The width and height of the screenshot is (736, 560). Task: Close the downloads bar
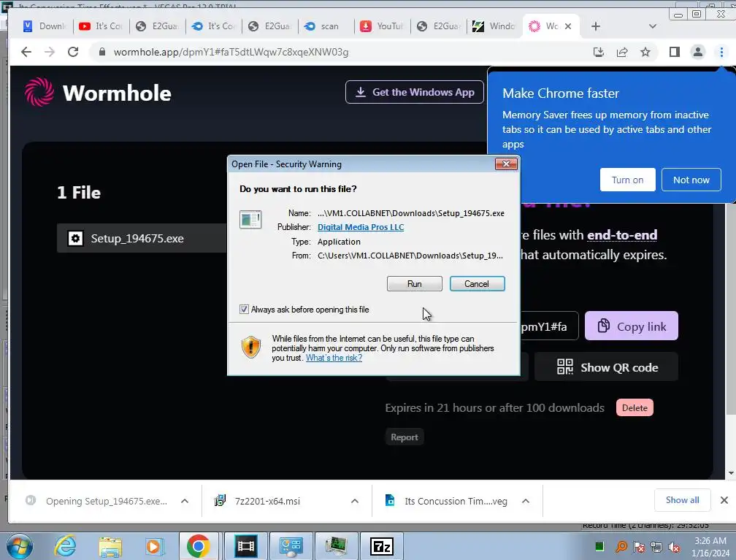pyautogui.click(x=724, y=500)
